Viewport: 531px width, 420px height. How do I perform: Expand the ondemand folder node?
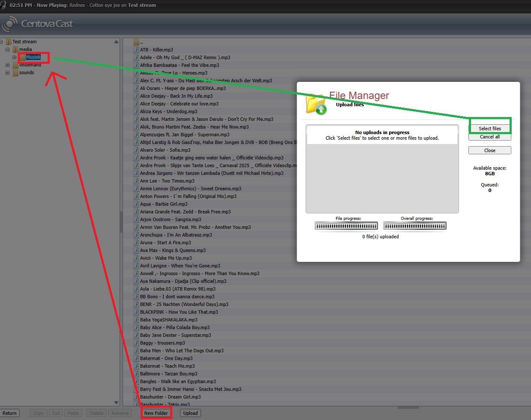pos(7,65)
